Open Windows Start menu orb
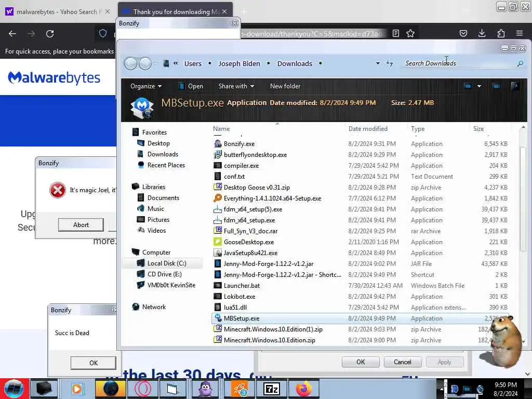Image resolution: width=532 pixels, height=399 pixels. click(x=14, y=389)
